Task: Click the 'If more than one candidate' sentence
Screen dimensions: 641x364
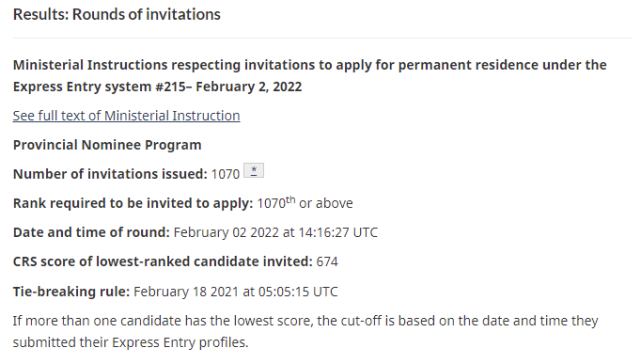Action: (305, 321)
